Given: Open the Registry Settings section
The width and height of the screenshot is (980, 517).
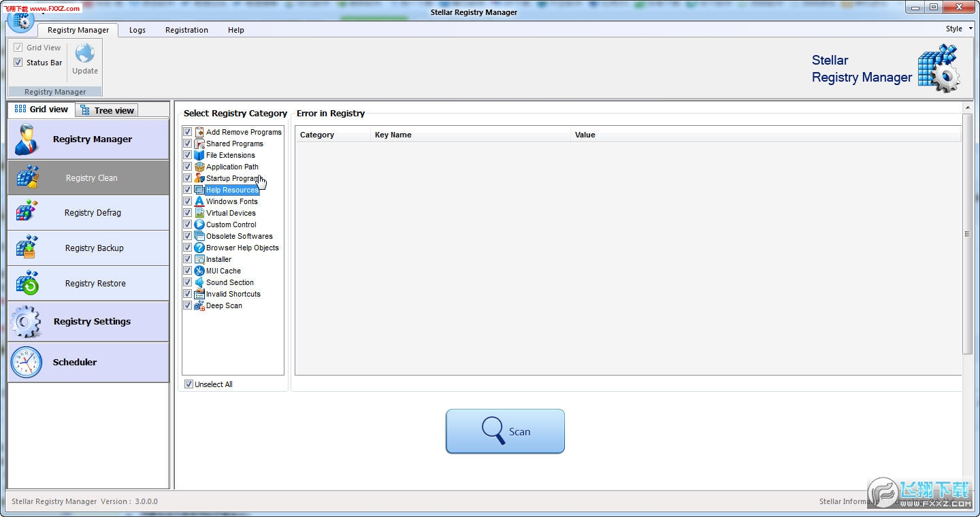Looking at the screenshot, I should coord(88,321).
